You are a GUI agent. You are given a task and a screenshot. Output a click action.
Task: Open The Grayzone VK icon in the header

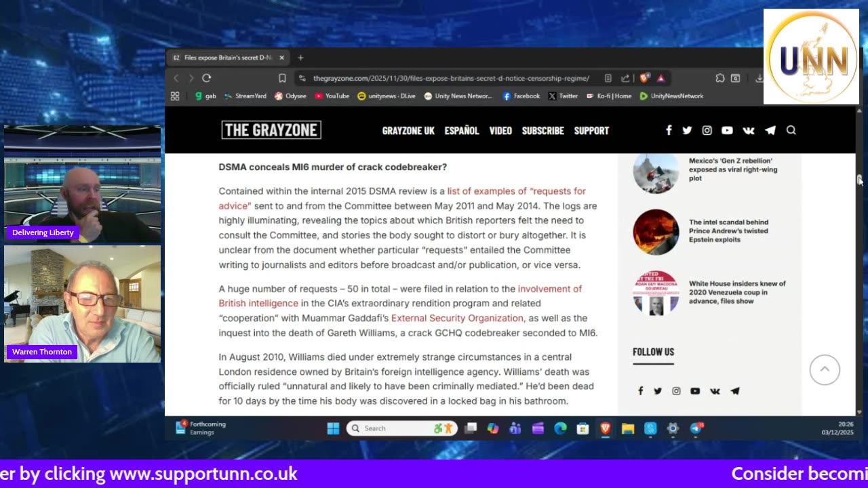pos(749,130)
